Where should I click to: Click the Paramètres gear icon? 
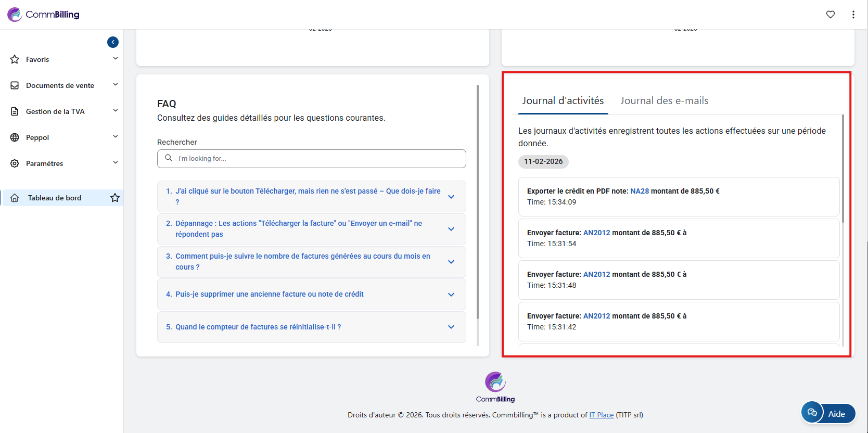(15, 163)
